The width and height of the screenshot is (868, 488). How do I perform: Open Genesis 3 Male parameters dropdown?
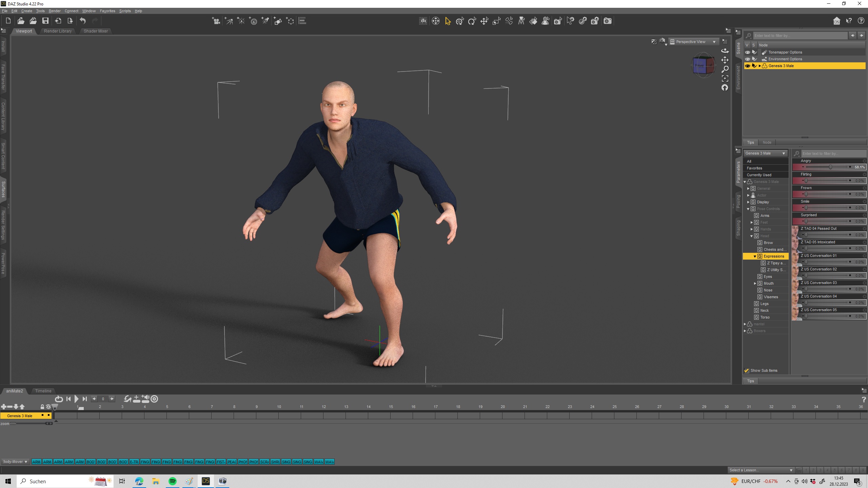765,153
